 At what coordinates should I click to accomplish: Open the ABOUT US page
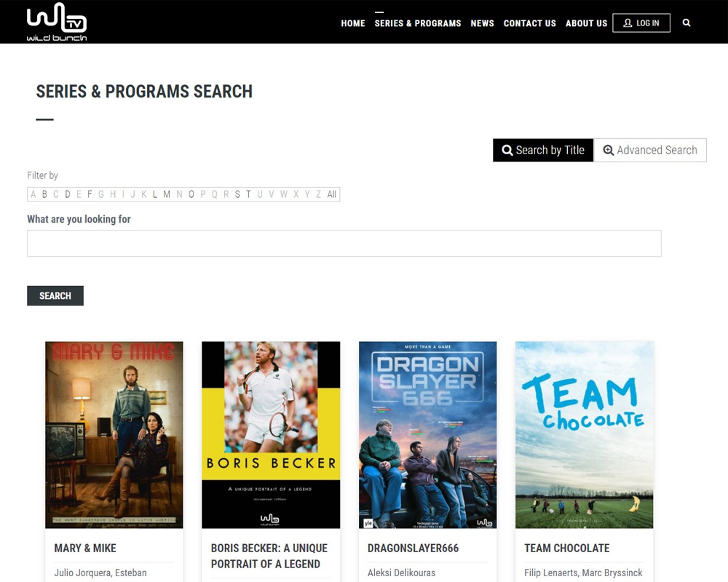586,23
